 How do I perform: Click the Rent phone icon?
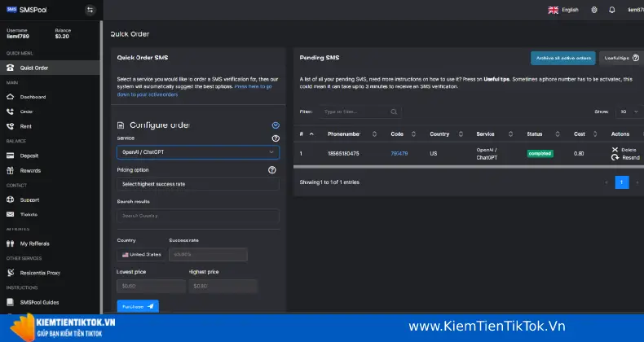(x=11, y=126)
